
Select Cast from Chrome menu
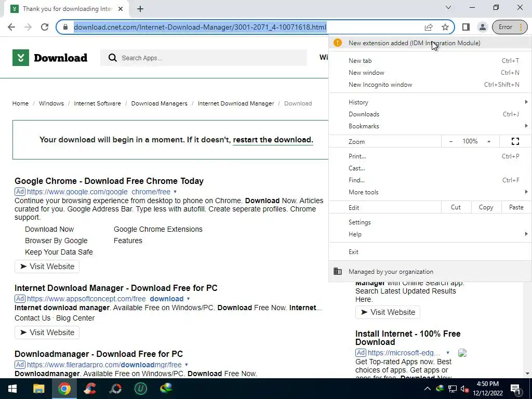tap(430, 168)
